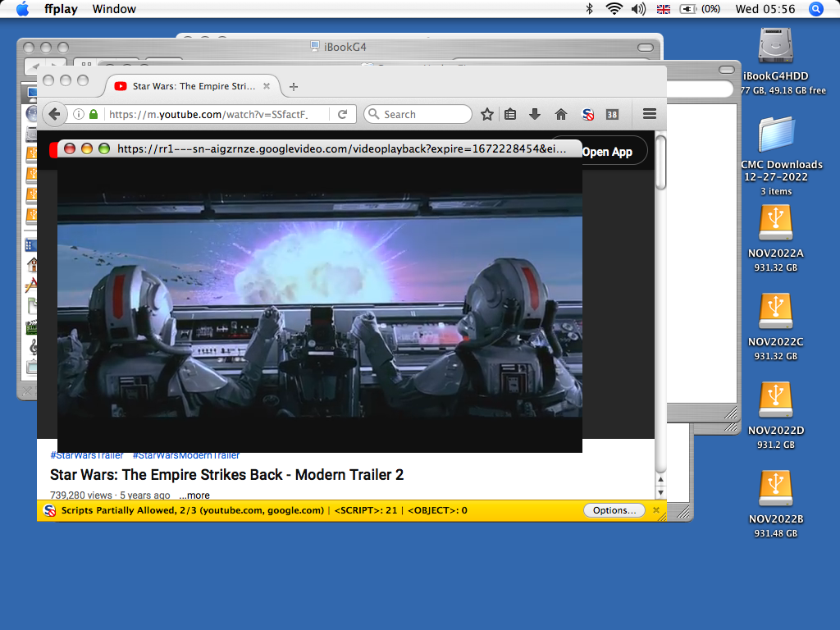
Task: Close the Star Wars browser tab
Action: [267, 85]
